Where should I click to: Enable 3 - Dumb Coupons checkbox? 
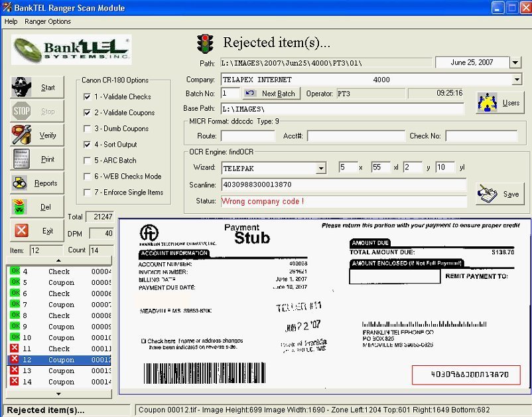pos(88,129)
